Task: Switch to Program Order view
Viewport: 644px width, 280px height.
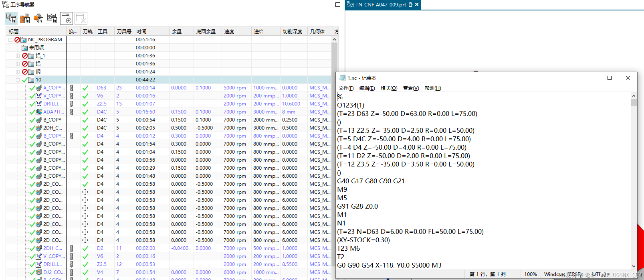Action: click(11, 18)
